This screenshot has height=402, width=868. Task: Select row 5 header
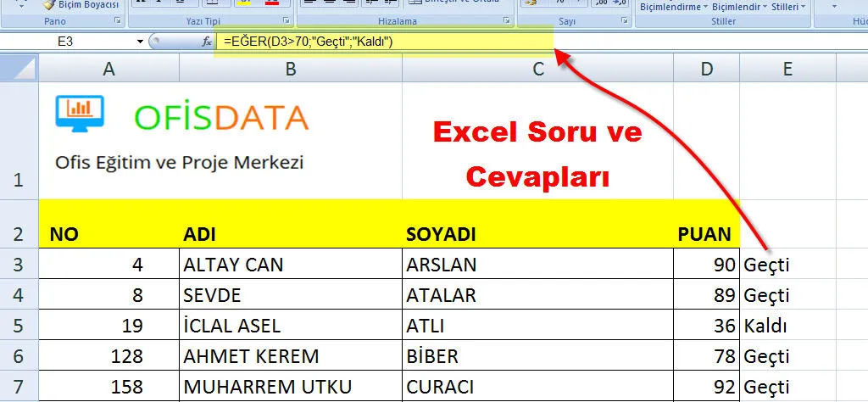pos(19,326)
